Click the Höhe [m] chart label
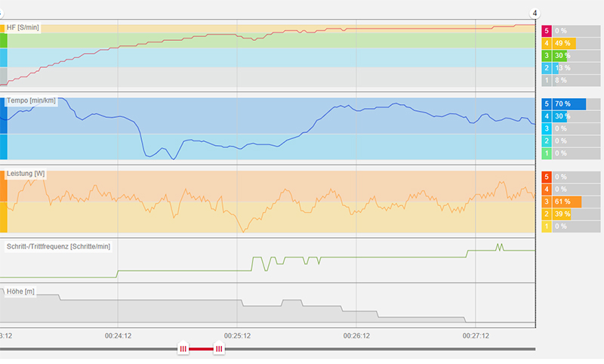The image size is (604, 364). pos(21,292)
